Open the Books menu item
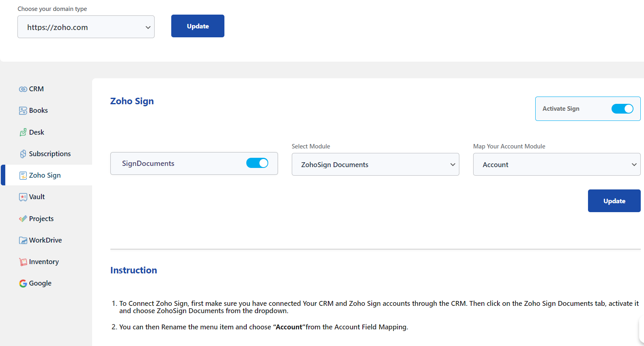Image resolution: width=644 pixels, height=346 pixels. [x=46, y=110]
